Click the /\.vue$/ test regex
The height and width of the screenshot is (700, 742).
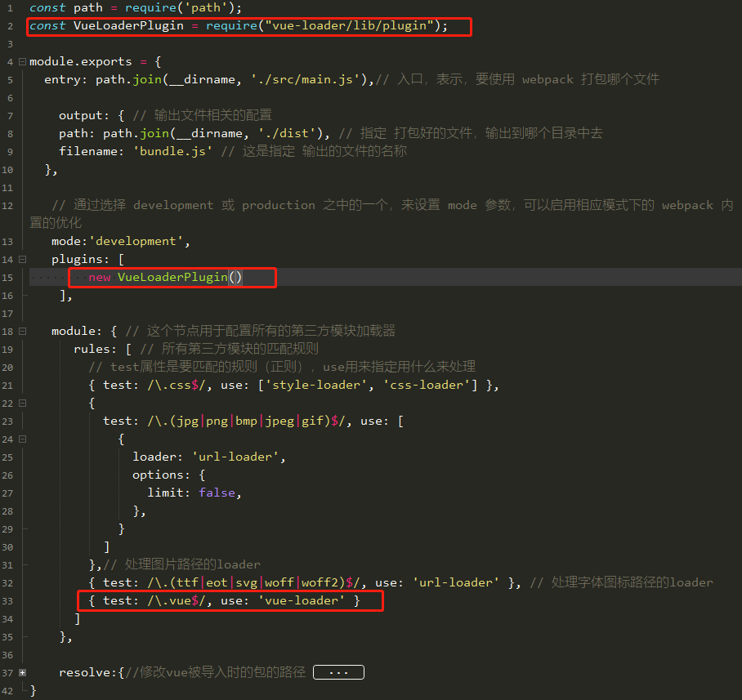(177, 600)
